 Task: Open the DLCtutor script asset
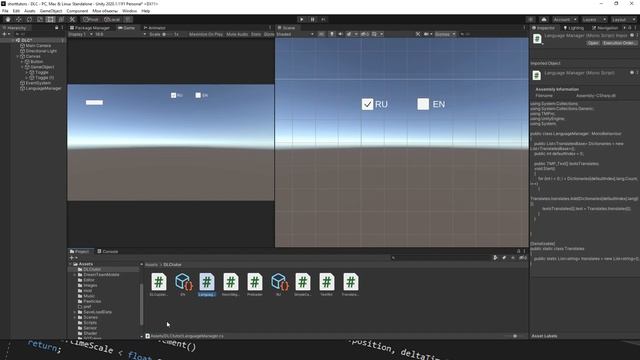click(159, 284)
